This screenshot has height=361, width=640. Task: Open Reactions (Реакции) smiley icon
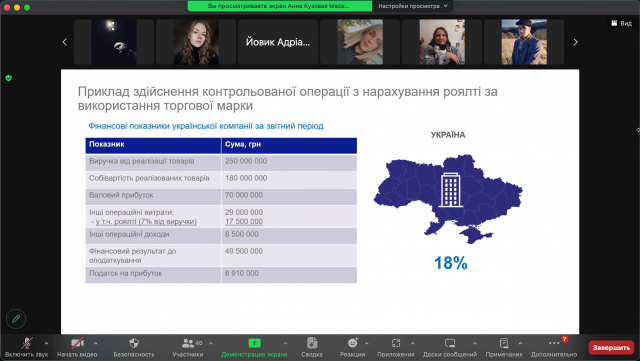click(x=352, y=343)
